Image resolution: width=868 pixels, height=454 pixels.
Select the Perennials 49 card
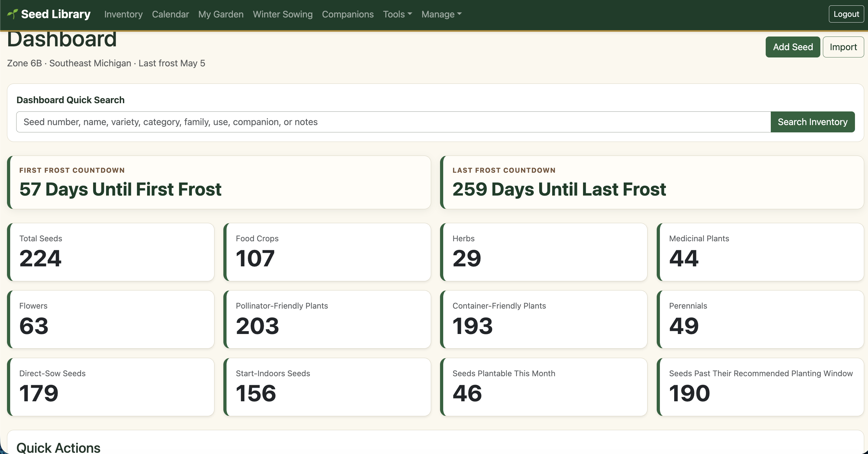[760, 319]
